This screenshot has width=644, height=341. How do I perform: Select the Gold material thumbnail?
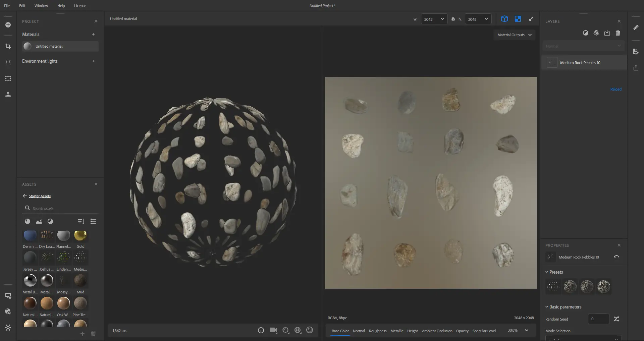[80, 236]
